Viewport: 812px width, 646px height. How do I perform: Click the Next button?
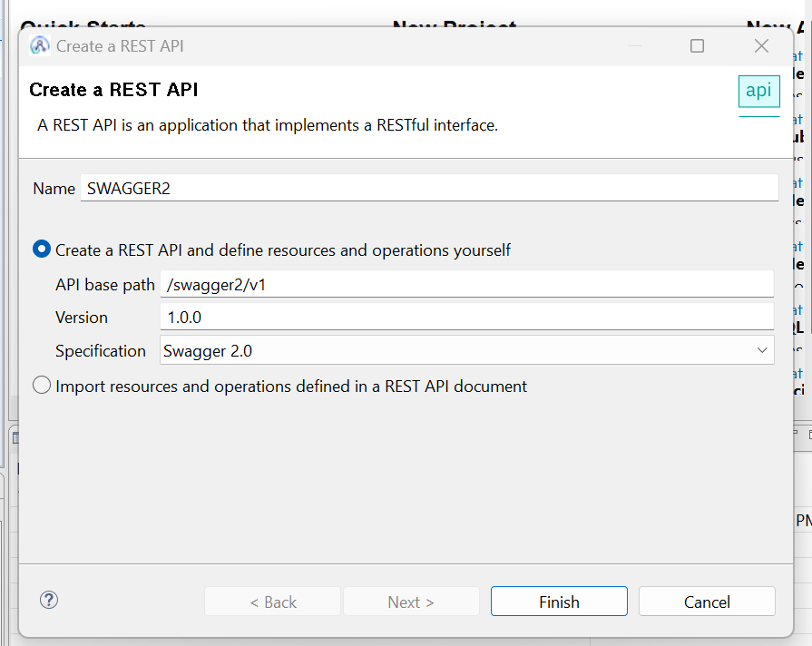[411, 601]
